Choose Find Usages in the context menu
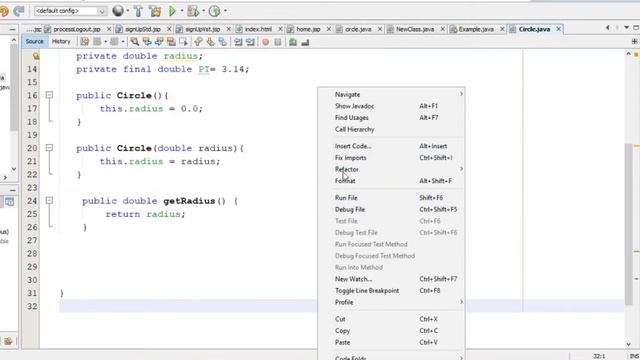The image size is (640, 360). 391,118
